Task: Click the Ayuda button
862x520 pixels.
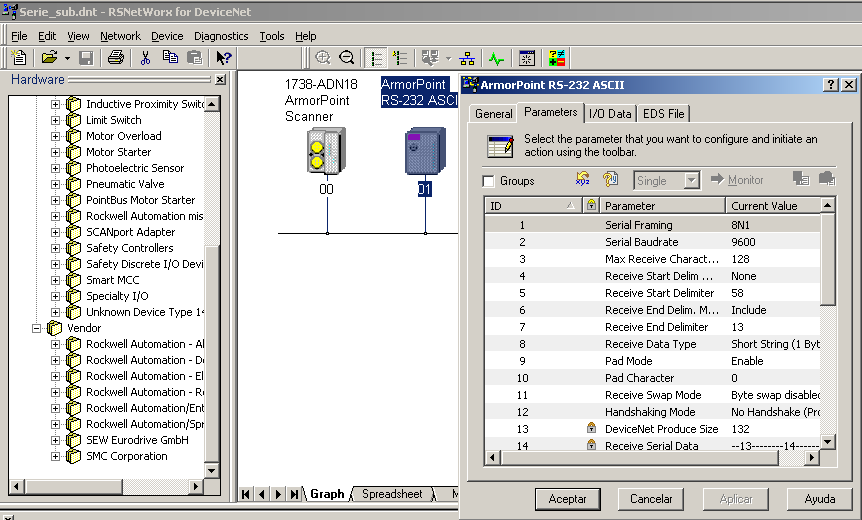Action: (820, 499)
